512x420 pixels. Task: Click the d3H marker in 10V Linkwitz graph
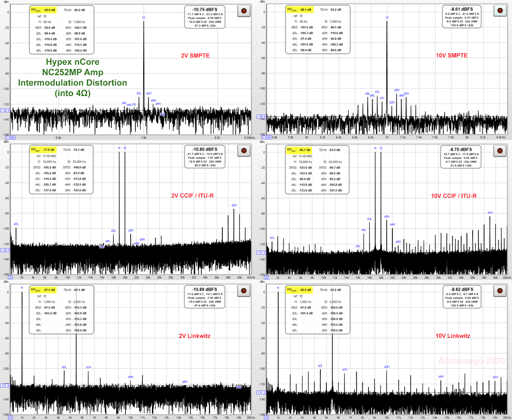tap(387, 367)
